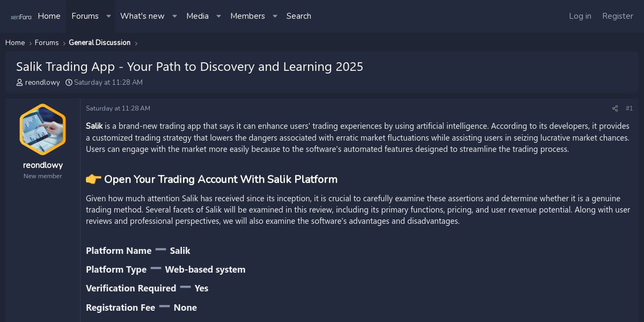Open the Home nav item
Viewport: 644px width, 322px height.
[49, 16]
